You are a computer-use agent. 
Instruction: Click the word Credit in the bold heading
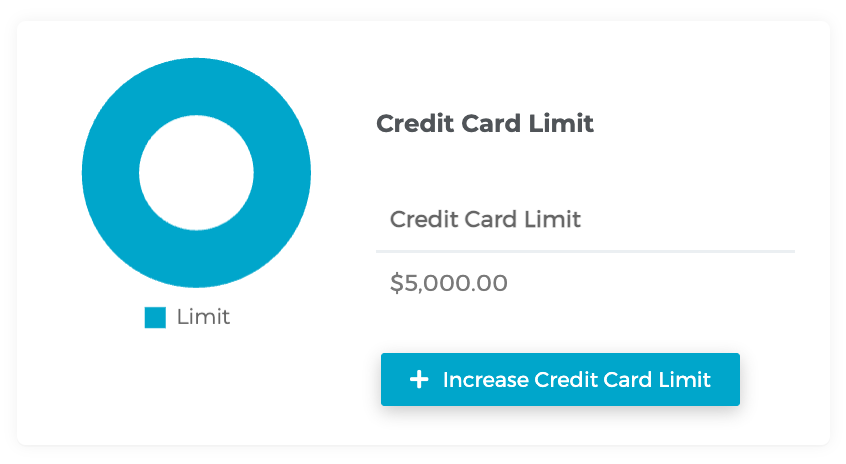(409, 124)
